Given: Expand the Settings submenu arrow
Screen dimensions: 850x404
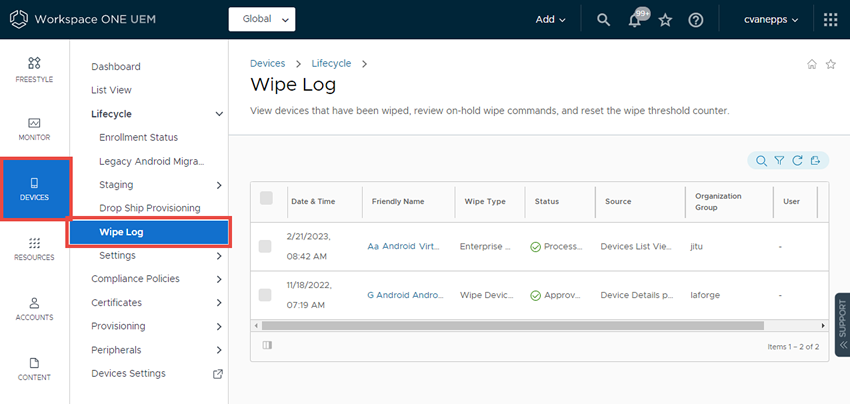Looking at the screenshot, I should pyautogui.click(x=219, y=256).
